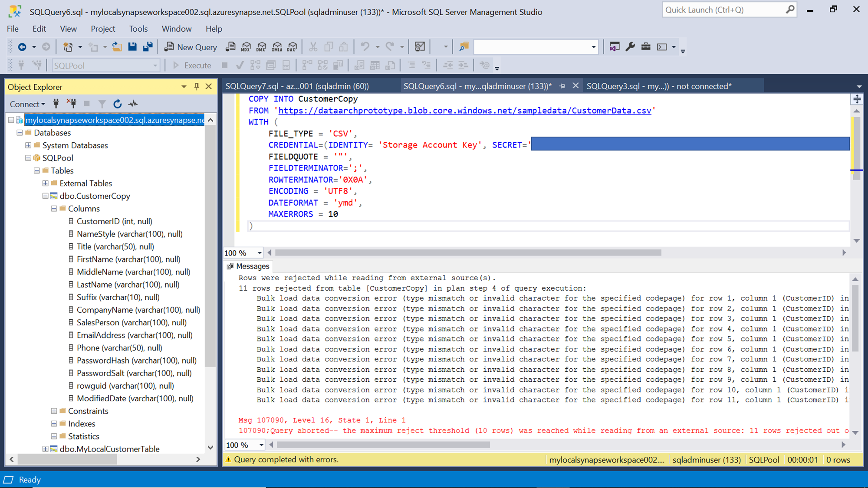Collapse the dbo.CustomerCopy table node
Viewport: 868px width, 488px height.
(45, 196)
